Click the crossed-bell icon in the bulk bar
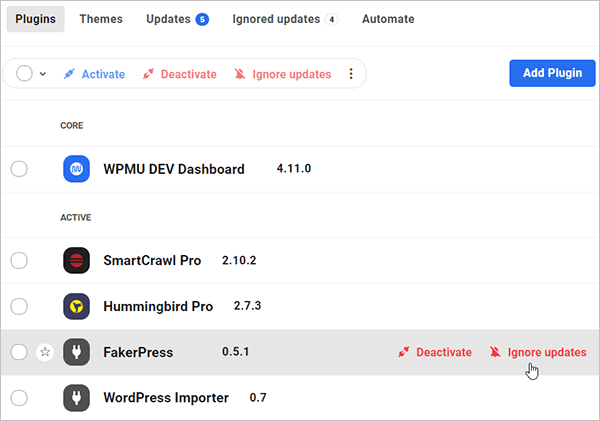Viewport: 600px width, 421px height. [x=240, y=74]
